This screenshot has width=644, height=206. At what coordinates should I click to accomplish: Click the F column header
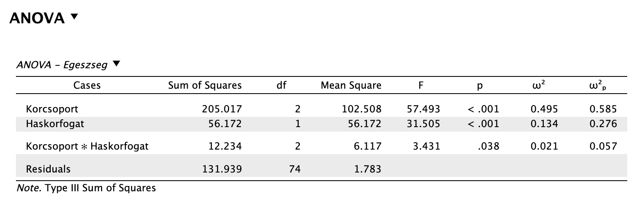[x=421, y=85]
